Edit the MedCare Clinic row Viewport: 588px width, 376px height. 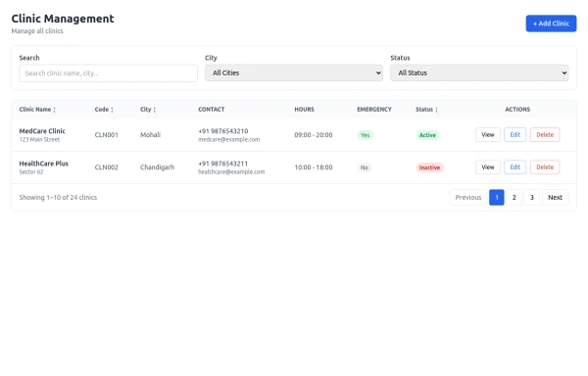(x=514, y=135)
